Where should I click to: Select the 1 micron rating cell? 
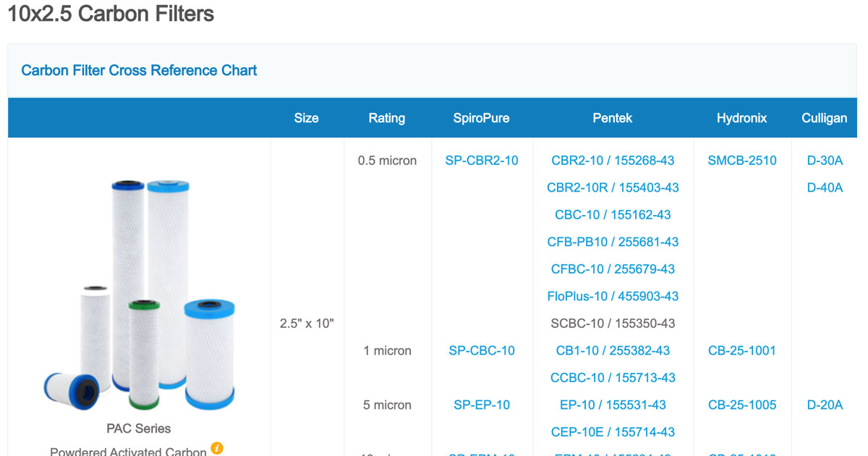(x=388, y=350)
